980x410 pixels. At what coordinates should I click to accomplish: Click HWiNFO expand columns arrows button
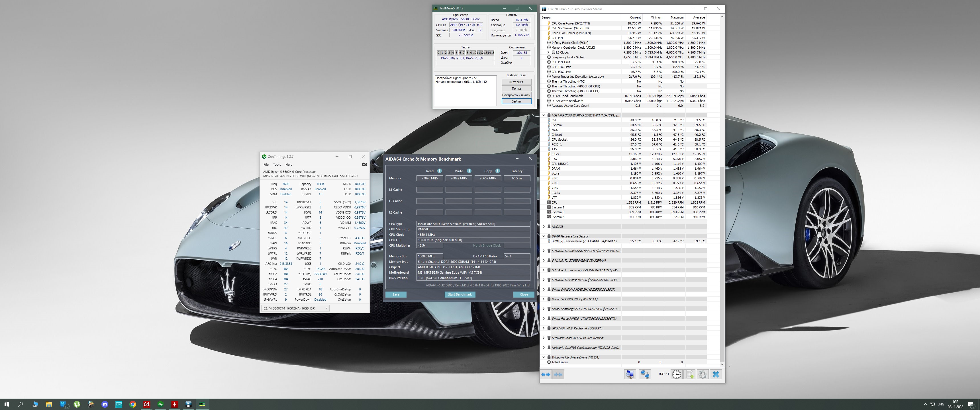click(546, 375)
